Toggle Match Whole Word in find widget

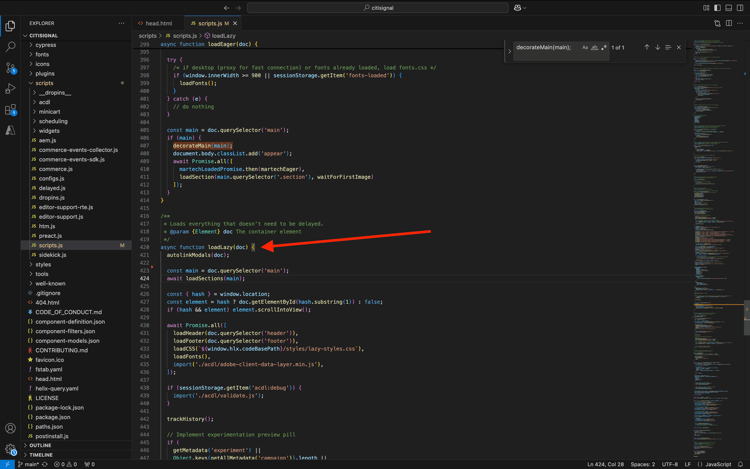click(x=595, y=47)
